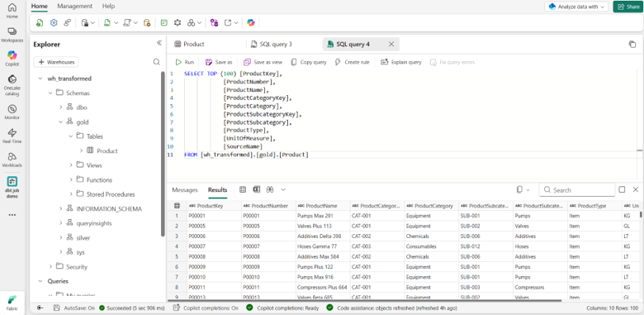Switch to the SQL query 3 tab
This screenshot has height=315, width=644.
click(x=272, y=45)
